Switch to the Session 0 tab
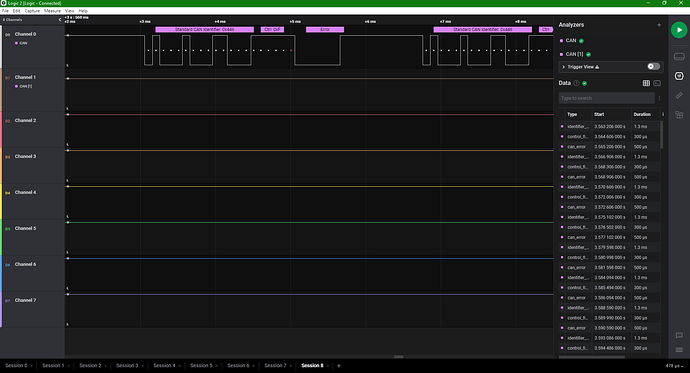The image size is (690, 373). click(16, 366)
